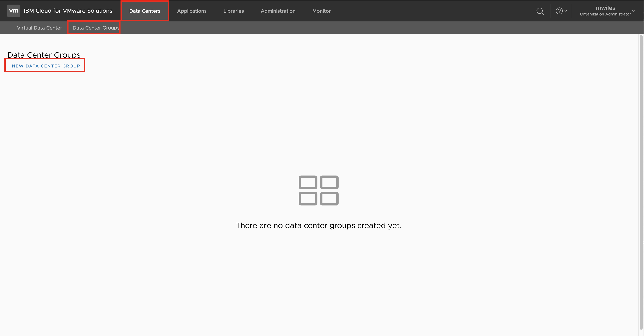Click NEW DATA CENTER GROUP button
Screen dimensions: 644x336
pos(46,66)
